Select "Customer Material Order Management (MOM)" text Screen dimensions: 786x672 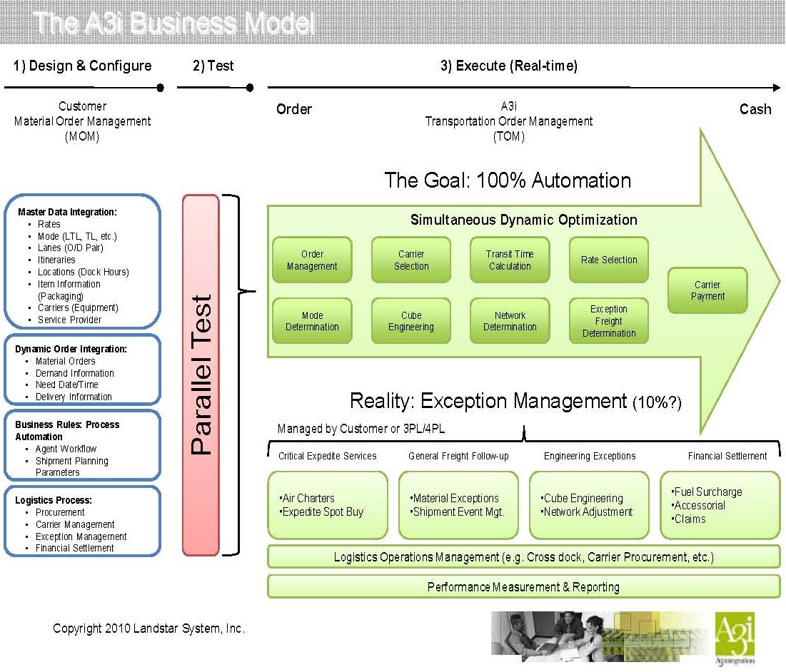tap(82, 121)
